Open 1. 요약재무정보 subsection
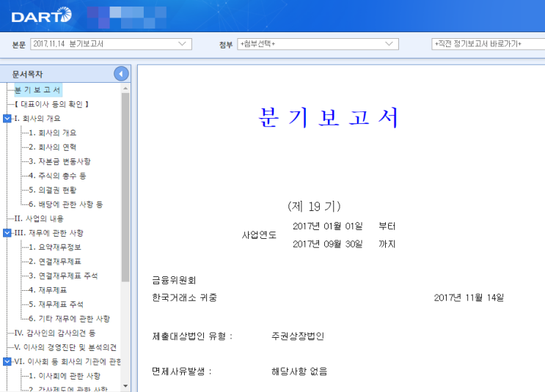The width and height of the screenshot is (545, 392). [55, 247]
